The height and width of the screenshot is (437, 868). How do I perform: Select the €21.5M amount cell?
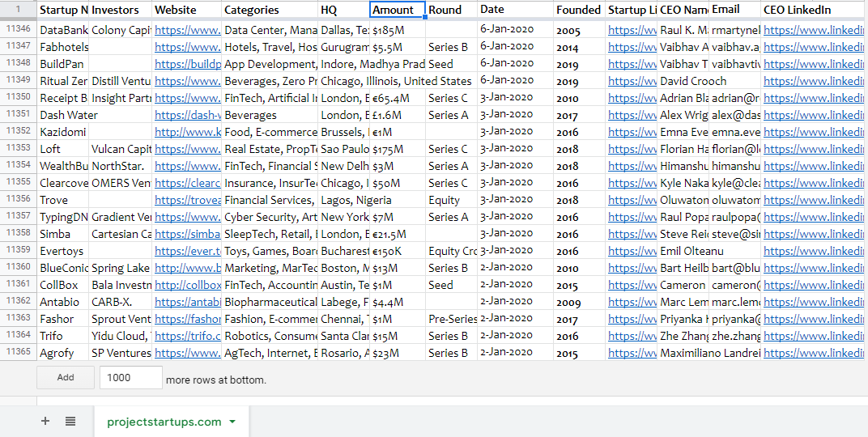pos(398,235)
